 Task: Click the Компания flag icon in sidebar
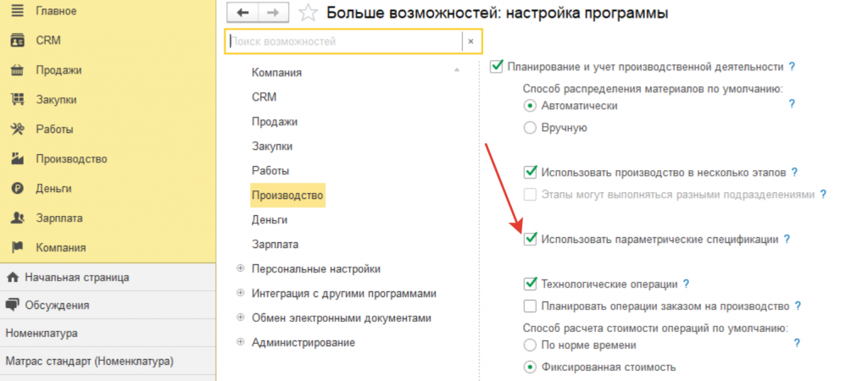[x=18, y=247]
